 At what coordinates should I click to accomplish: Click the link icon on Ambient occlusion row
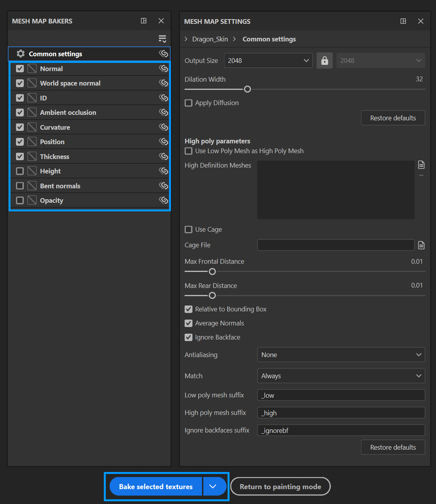[x=164, y=113]
